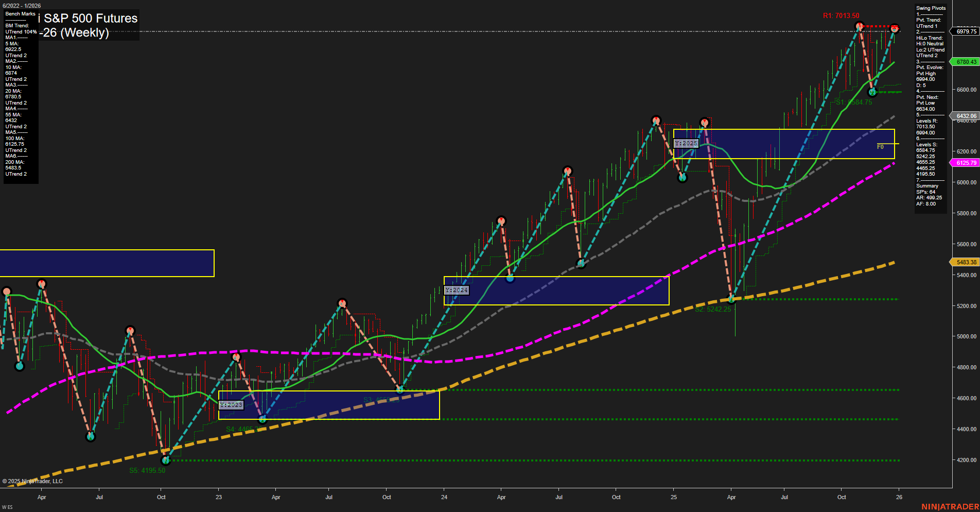Click the green 6780.43 price marker
This screenshot has width=980, height=512.
tap(966, 61)
